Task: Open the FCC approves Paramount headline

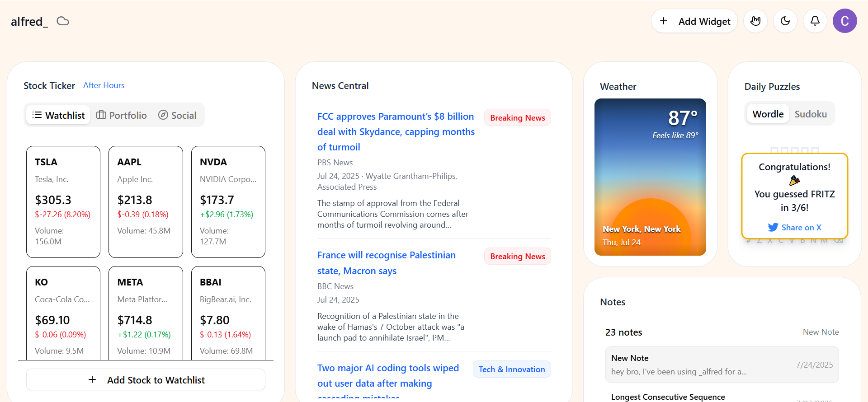Action: 396,131
